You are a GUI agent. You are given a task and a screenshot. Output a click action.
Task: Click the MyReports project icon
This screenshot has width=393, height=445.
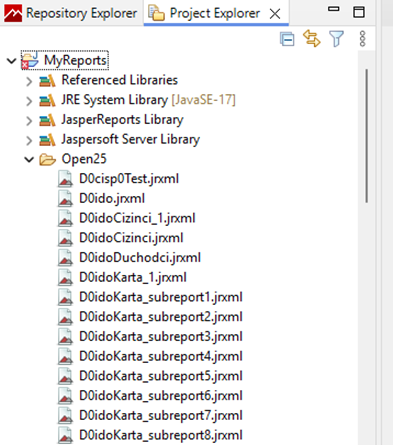tap(30, 60)
